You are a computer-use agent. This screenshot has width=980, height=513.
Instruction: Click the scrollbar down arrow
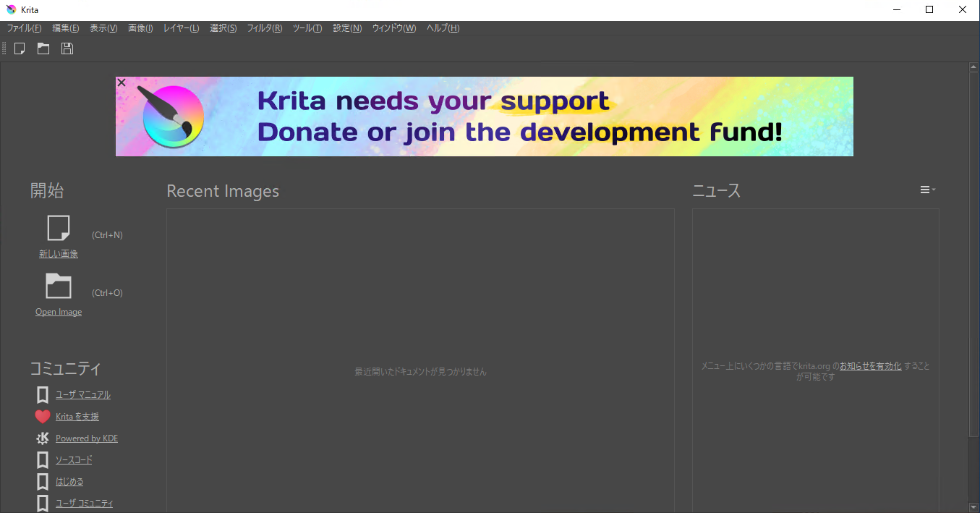973,506
